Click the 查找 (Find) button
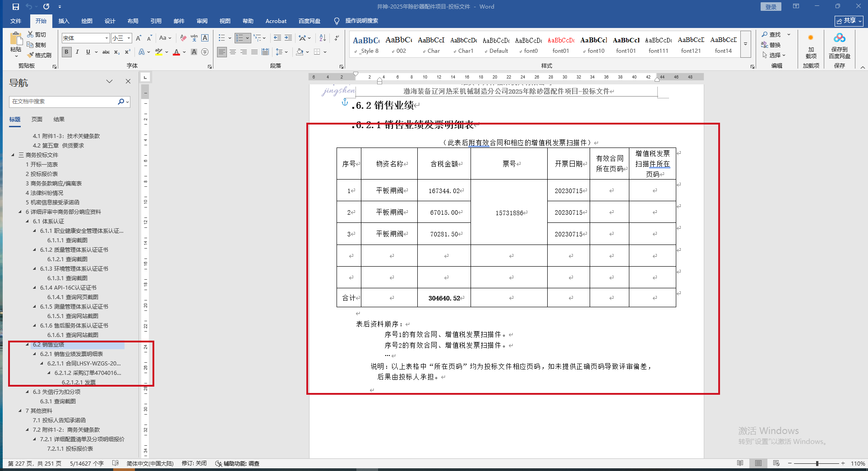Screen dimensions: 868x471 pyautogui.click(x=771, y=34)
